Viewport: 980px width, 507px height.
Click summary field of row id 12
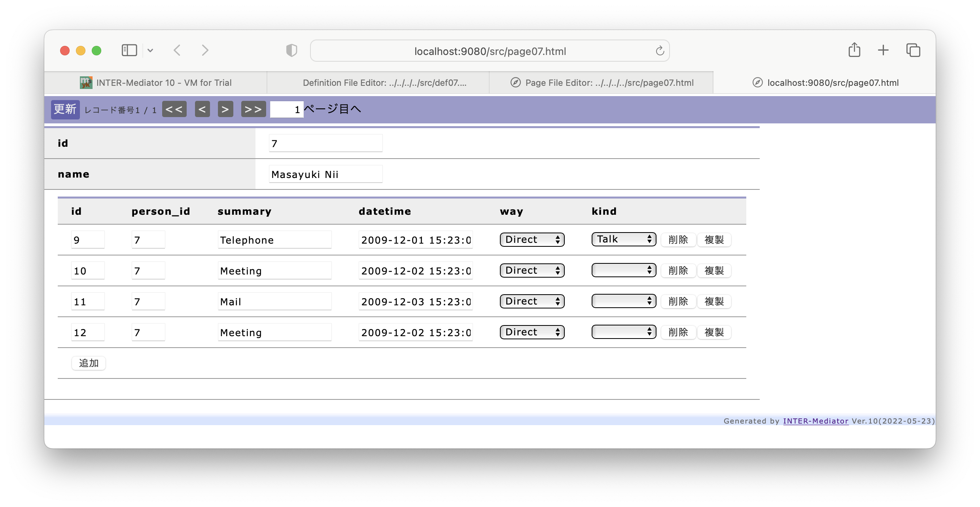[x=274, y=332]
